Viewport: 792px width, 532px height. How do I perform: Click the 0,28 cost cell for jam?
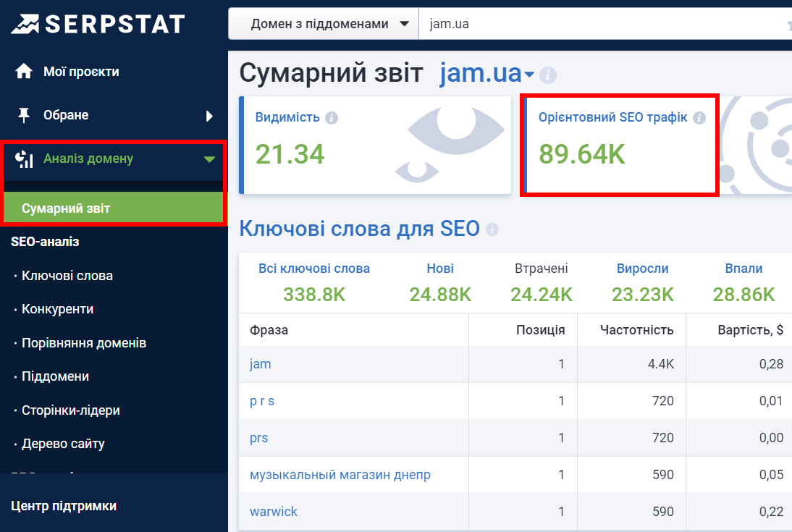pos(771,364)
